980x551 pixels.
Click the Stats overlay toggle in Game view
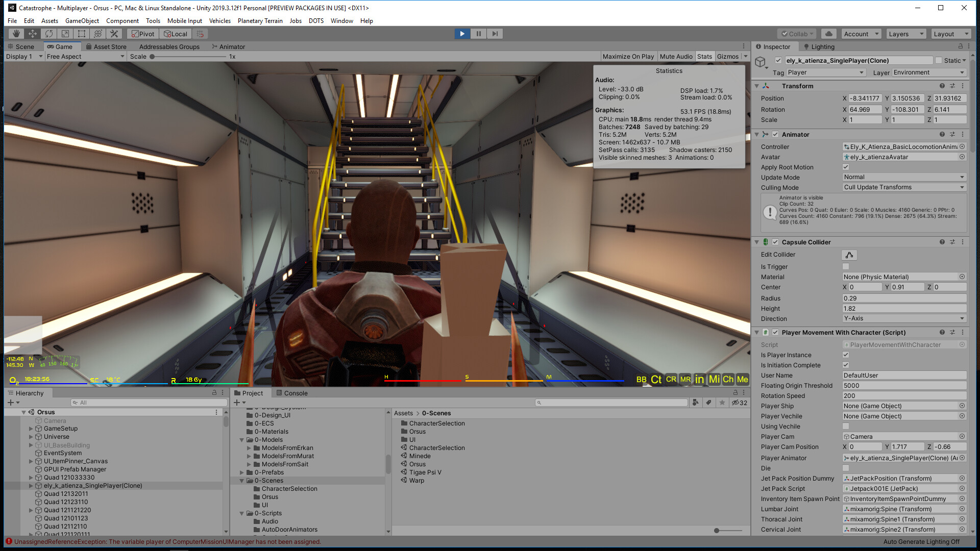click(704, 56)
